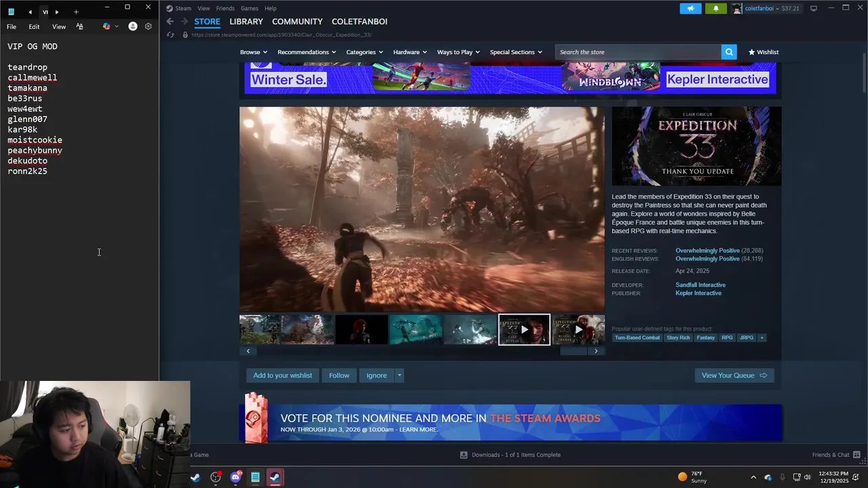This screenshot has height=488, width=868.
Task: Play the Cast Reveal trailer thumbnail
Action: (524, 329)
